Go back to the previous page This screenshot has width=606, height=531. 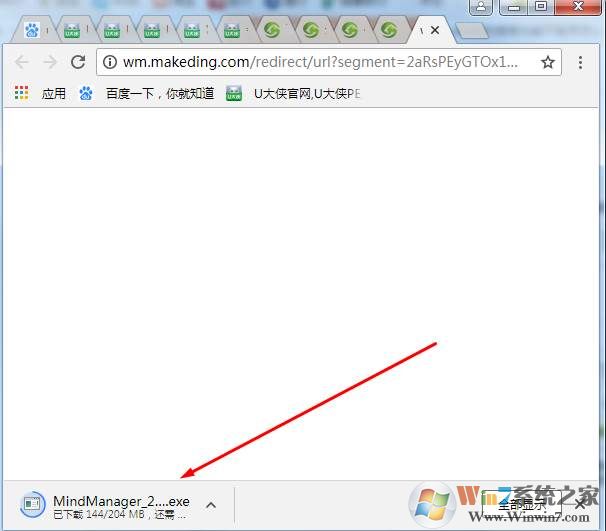coord(22,62)
